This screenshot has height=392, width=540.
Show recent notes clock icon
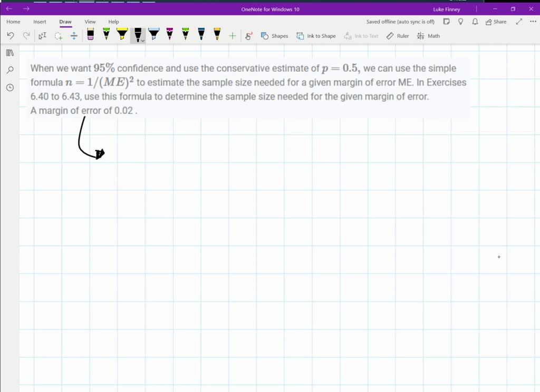[x=9, y=87]
